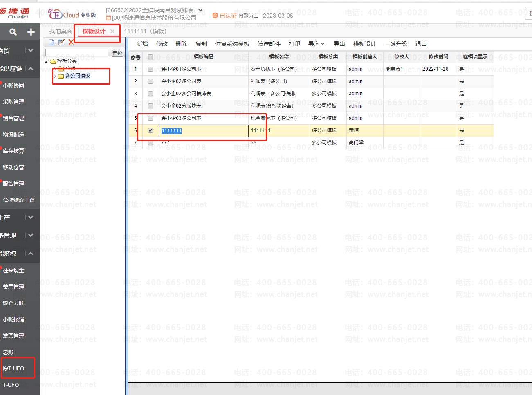Collapse the 模板分类 root node arrow
The height and width of the screenshot is (395, 532).
(x=46, y=61)
